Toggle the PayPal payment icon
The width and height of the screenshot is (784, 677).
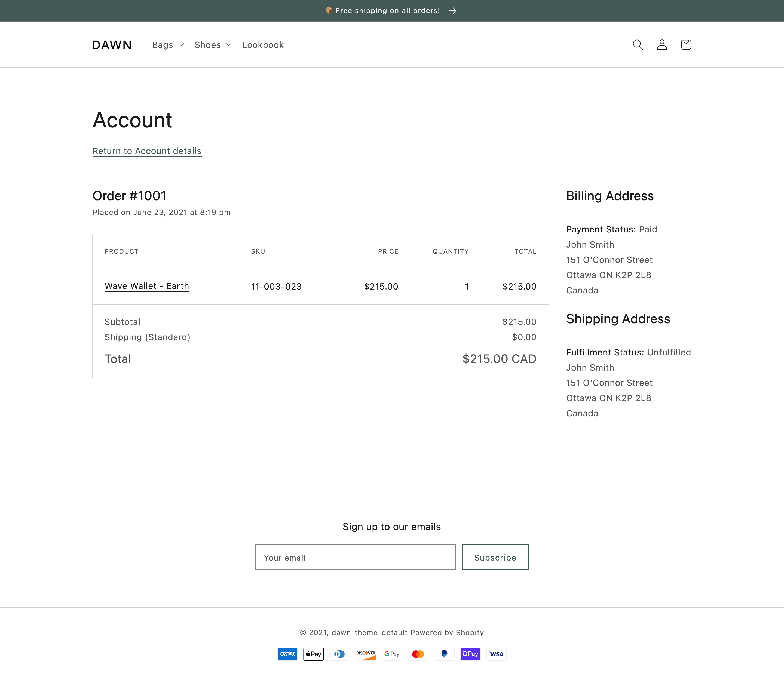pyautogui.click(x=444, y=654)
